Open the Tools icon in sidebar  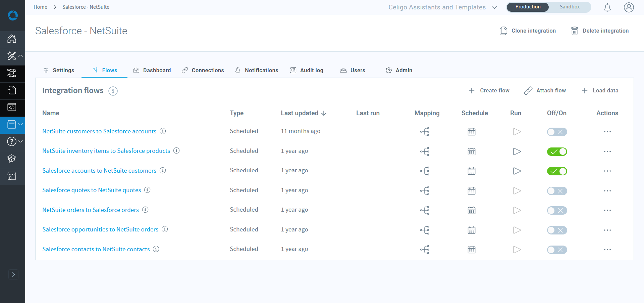click(12, 56)
